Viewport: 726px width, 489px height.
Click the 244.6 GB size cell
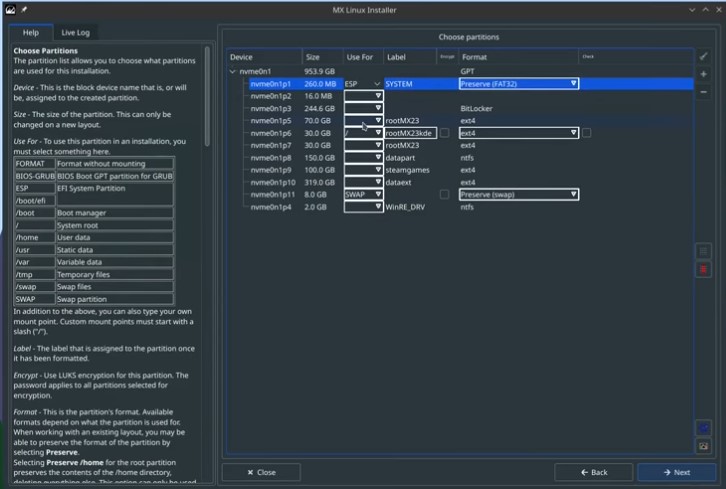tap(319, 108)
